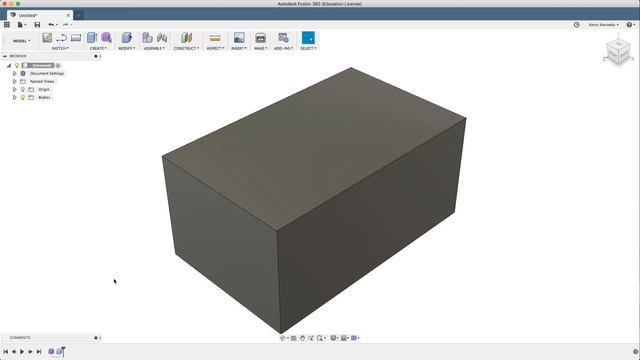The height and width of the screenshot is (360, 640).
Task: Open the MODIFY dropdown menu
Action: tap(127, 48)
